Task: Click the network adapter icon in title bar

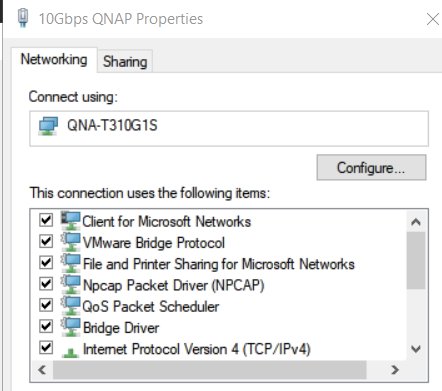Action: 23,18
